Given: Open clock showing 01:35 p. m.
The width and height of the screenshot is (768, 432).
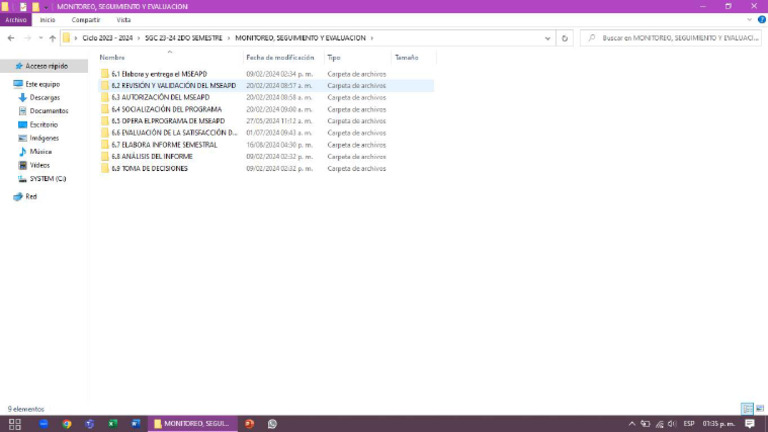Looking at the screenshot, I should 719,424.
